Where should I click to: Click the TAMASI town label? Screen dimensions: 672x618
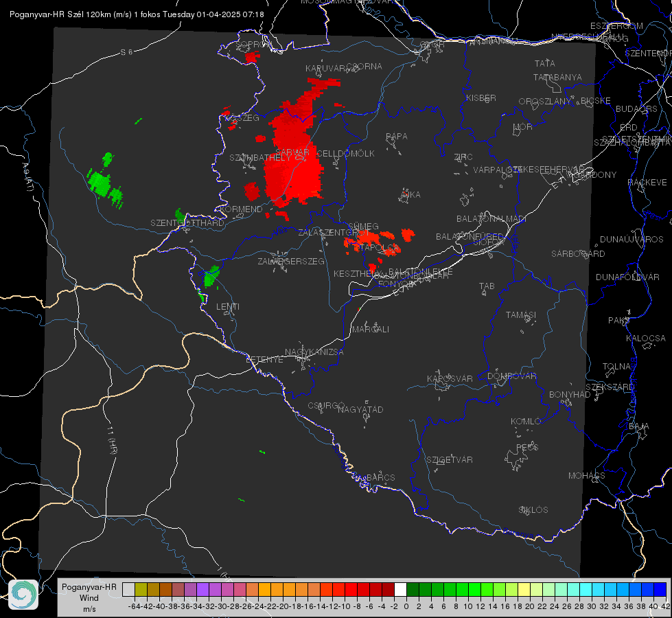click(x=521, y=315)
